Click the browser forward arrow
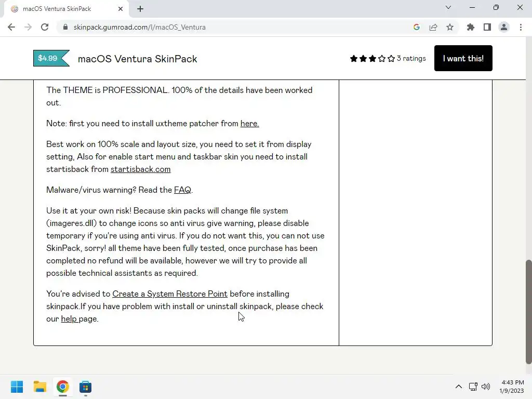 [28, 27]
